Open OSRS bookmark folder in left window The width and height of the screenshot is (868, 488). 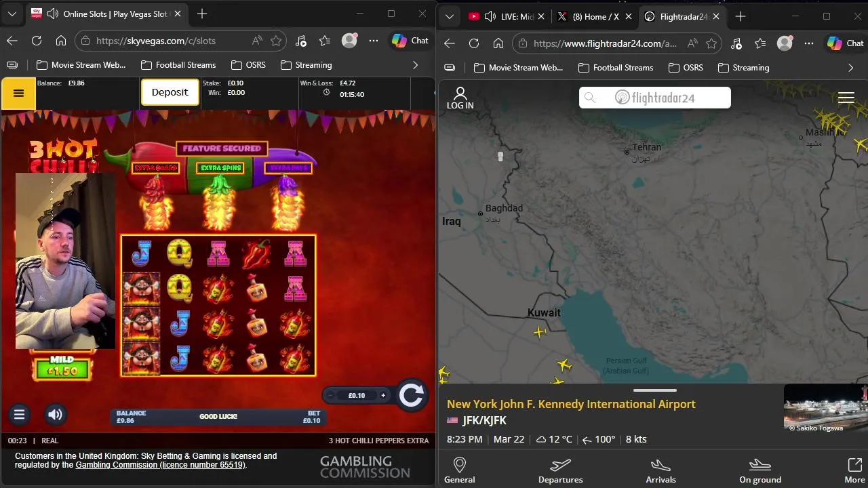[x=248, y=65]
